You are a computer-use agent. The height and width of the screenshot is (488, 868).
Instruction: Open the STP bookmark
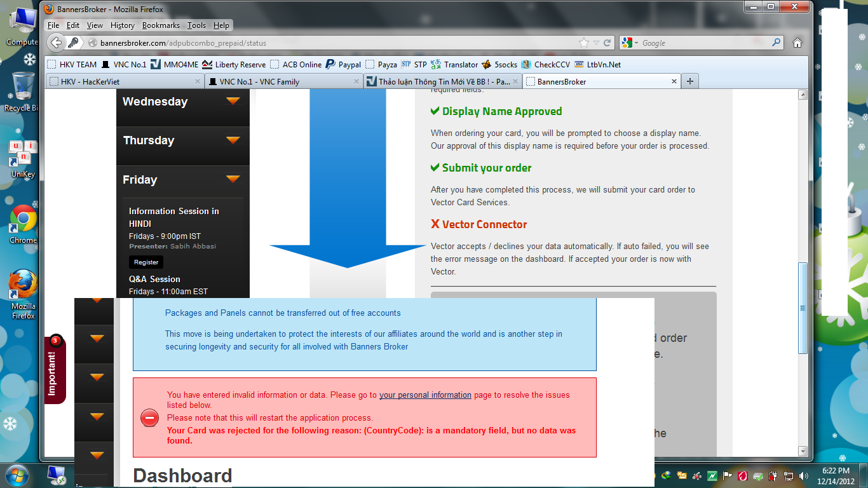pos(414,64)
